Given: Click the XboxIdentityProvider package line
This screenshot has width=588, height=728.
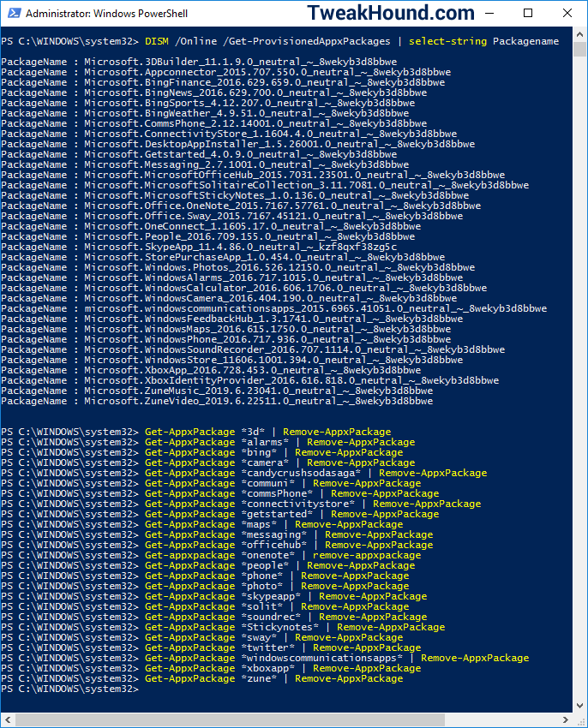Looking at the screenshot, I should pyautogui.click(x=250, y=380).
